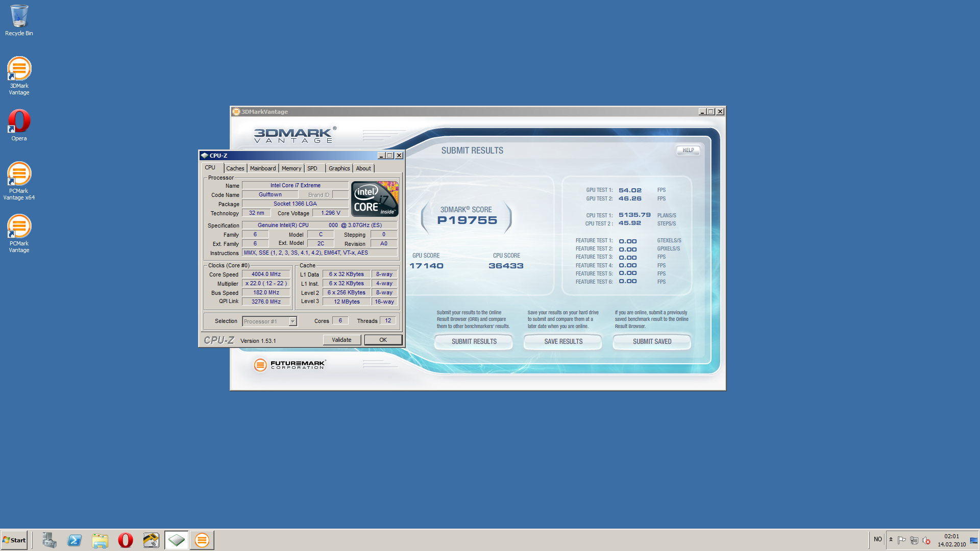
Task: Open the NO keyboard language selector
Action: [877, 539]
